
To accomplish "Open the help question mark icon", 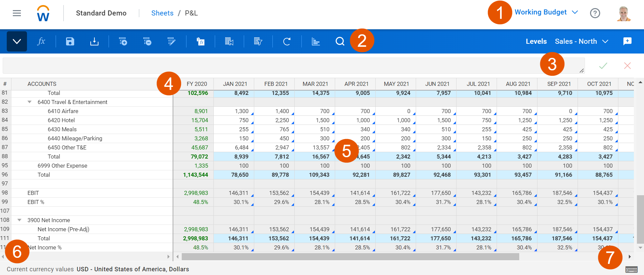I will pyautogui.click(x=595, y=13).
